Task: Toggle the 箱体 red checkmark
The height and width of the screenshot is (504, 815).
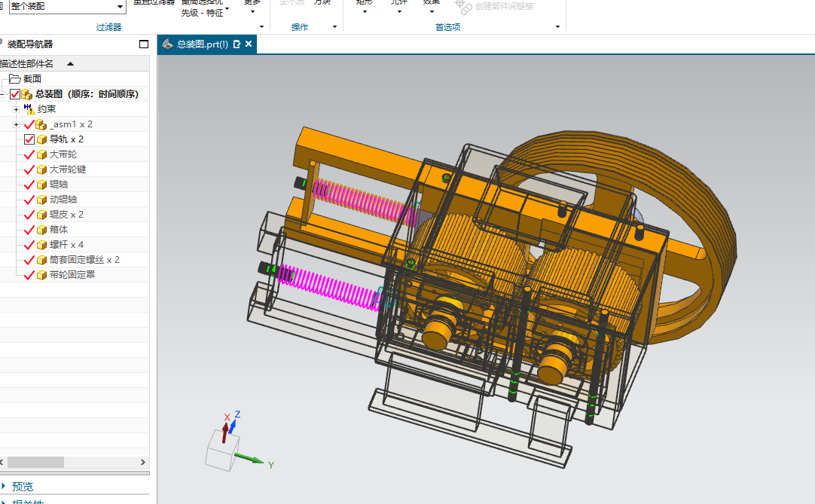Action: [29, 230]
